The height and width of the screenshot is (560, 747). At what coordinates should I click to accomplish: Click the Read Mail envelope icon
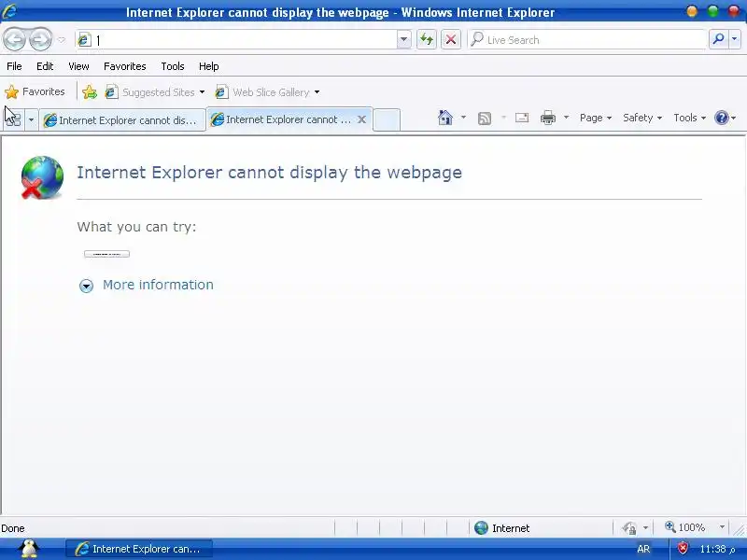(x=522, y=118)
